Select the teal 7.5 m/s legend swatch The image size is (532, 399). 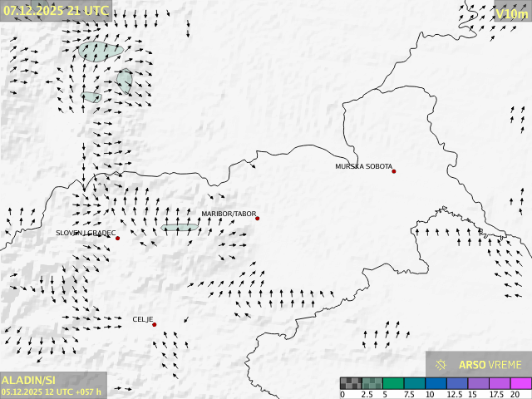pos(415,383)
